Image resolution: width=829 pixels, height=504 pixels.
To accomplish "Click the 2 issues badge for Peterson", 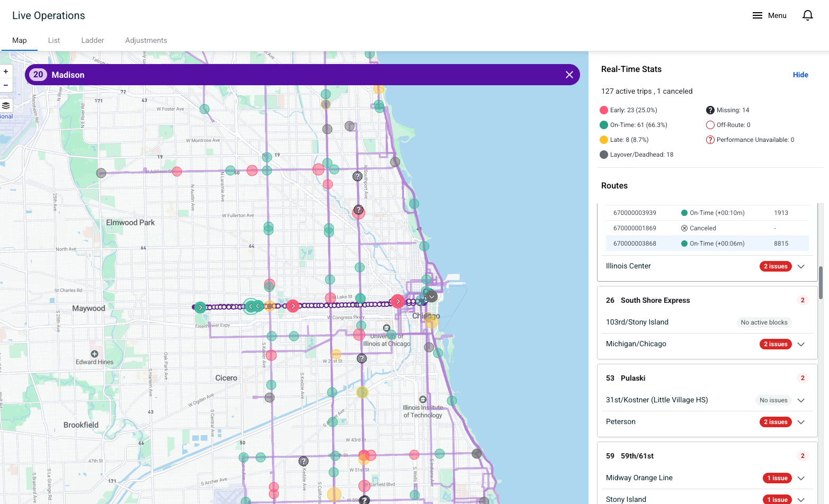I will pyautogui.click(x=775, y=422).
